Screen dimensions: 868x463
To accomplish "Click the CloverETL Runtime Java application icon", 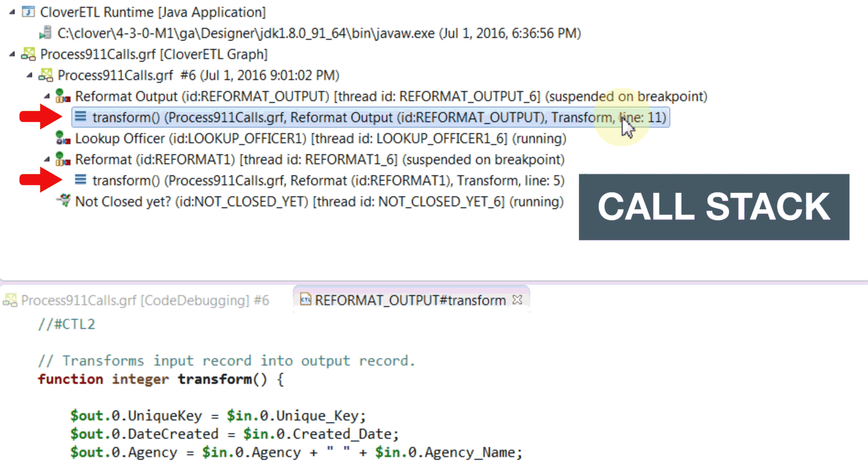I will [x=28, y=12].
